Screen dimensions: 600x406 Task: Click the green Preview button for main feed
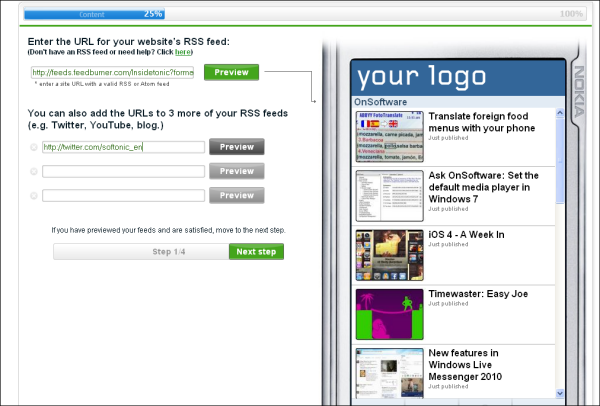231,72
